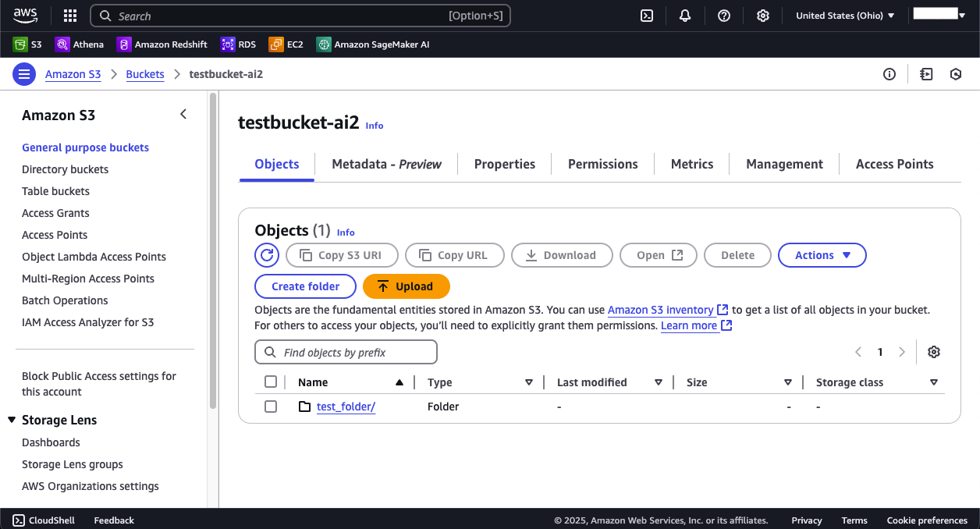
Task: Go to Amazon S3 breadcrumb link
Action: tap(73, 74)
